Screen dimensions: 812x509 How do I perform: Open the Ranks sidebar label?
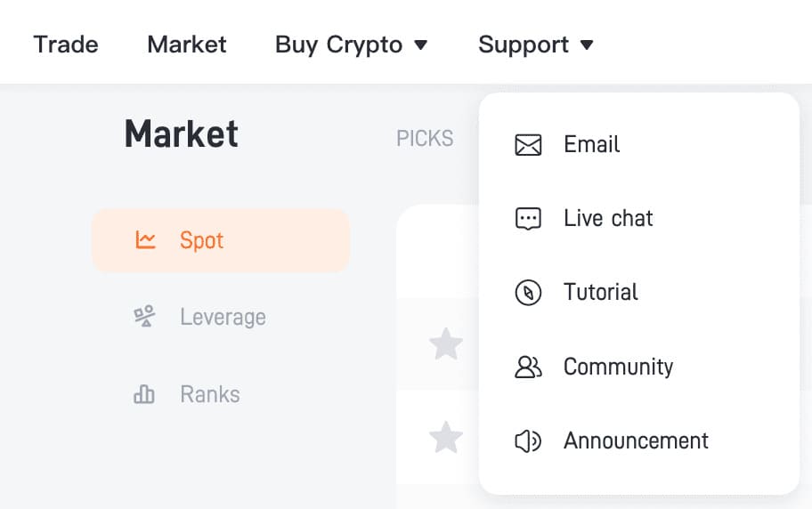210,394
